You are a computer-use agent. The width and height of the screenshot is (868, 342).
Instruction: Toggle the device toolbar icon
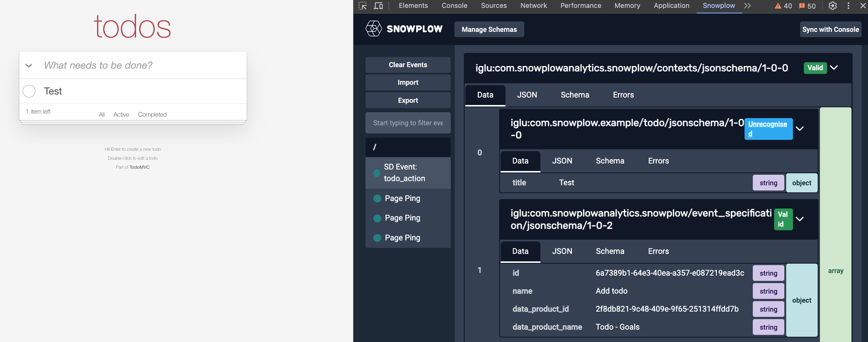coord(378,6)
